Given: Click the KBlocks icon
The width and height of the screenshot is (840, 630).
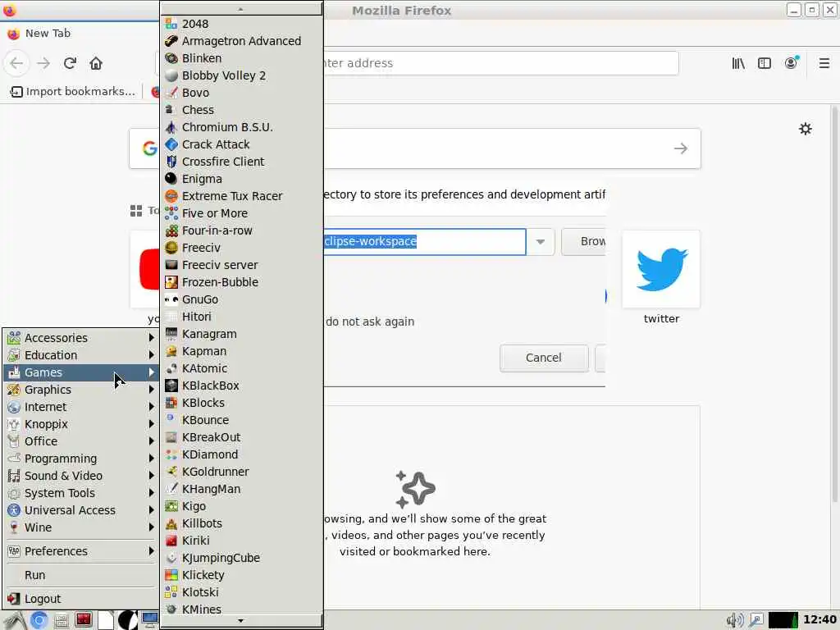Looking at the screenshot, I should 171,402.
